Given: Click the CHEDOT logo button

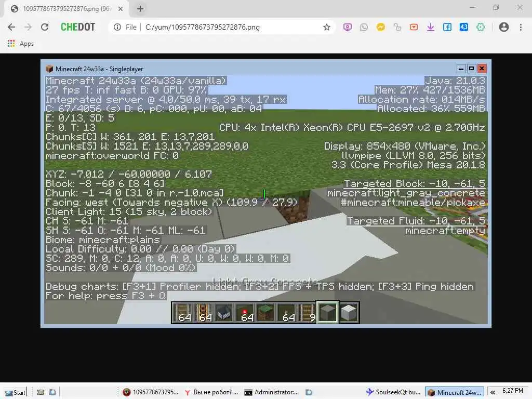Looking at the screenshot, I should (x=78, y=27).
